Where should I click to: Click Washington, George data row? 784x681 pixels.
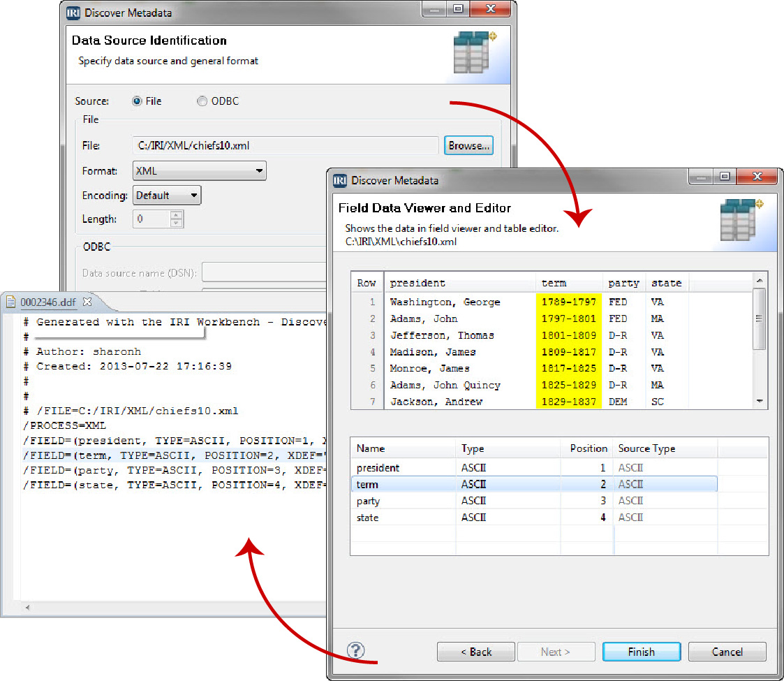(x=552, y=302)
